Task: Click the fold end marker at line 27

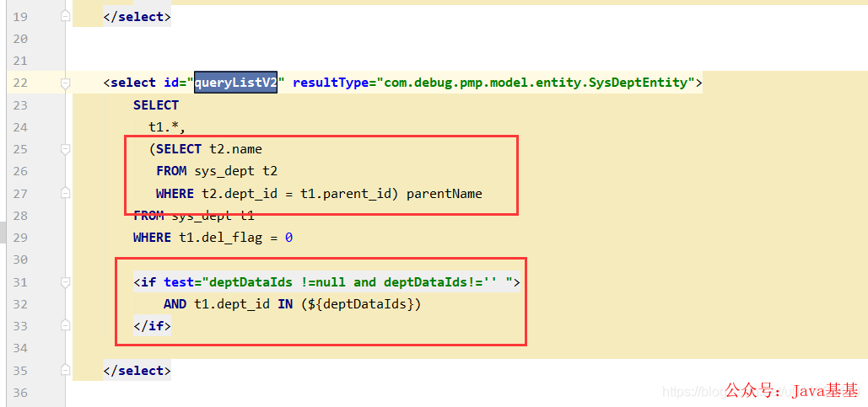Action: (65, 194)
